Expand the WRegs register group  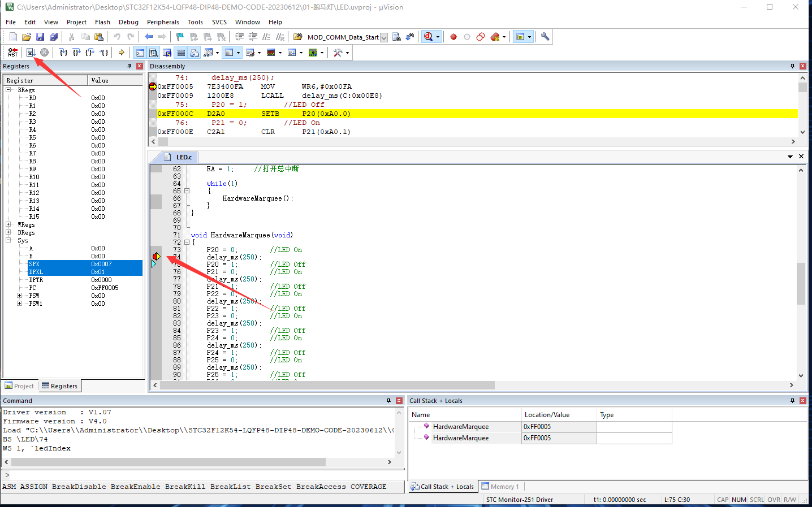[8, 224]
